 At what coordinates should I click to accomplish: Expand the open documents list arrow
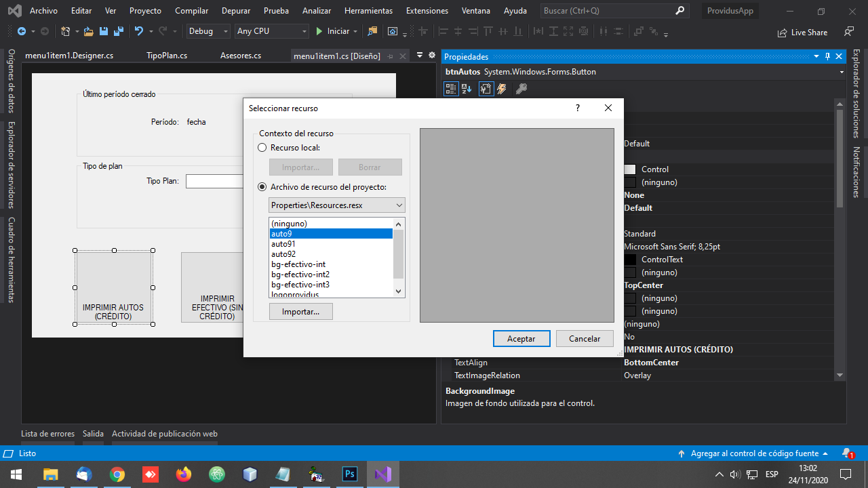click(x=420, y=56)
